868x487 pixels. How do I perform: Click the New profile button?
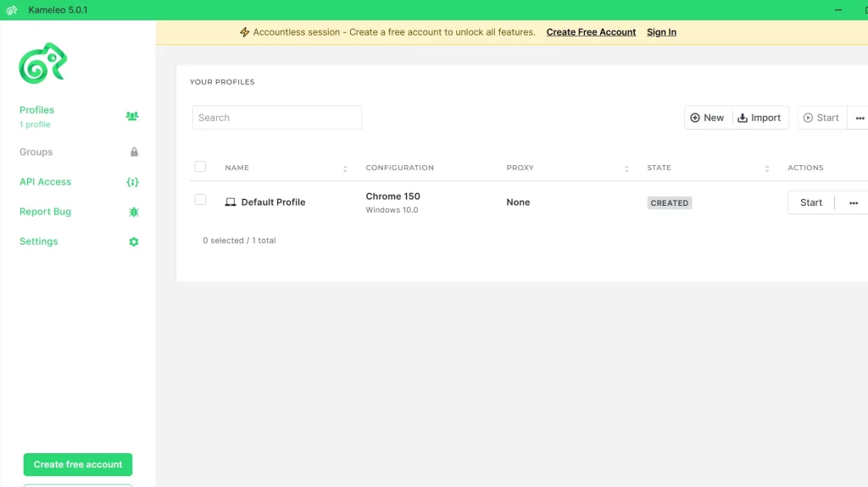point(708,118)
